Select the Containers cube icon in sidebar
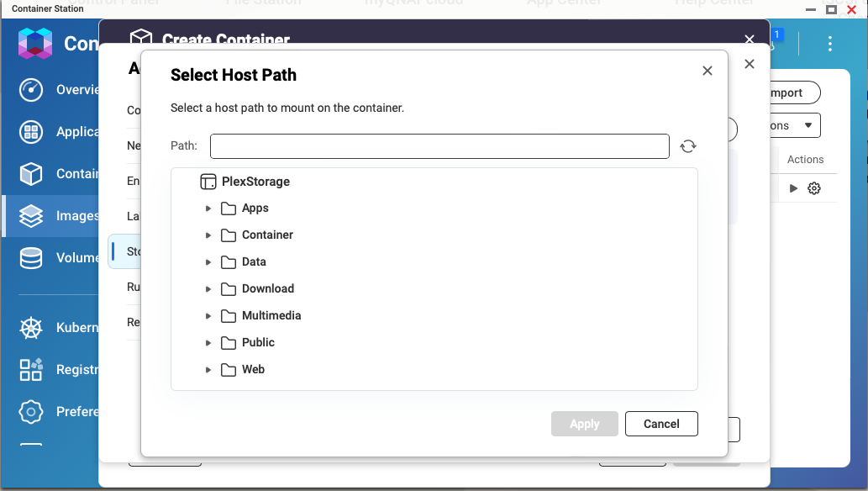 (x=31, y=173)
